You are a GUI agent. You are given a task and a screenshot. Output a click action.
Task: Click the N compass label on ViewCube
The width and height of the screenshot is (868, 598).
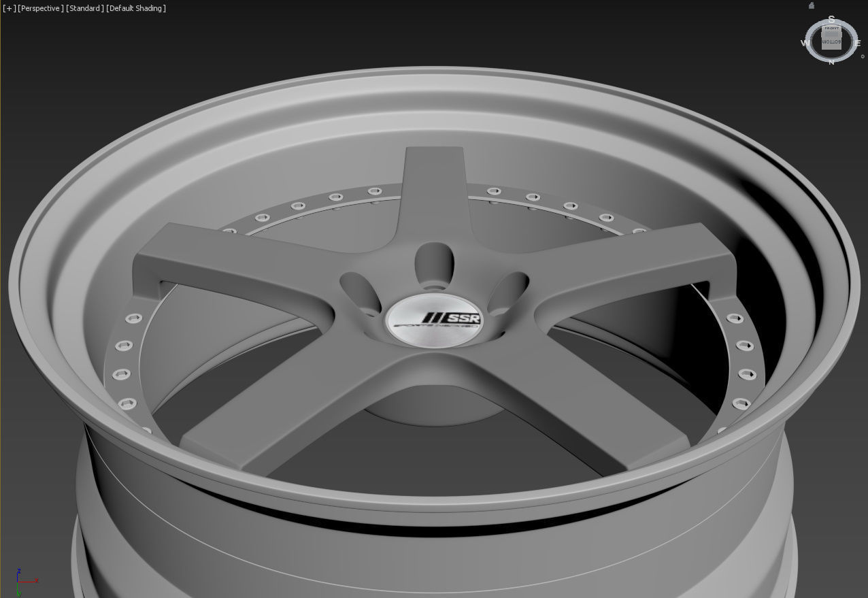[831, 63]
